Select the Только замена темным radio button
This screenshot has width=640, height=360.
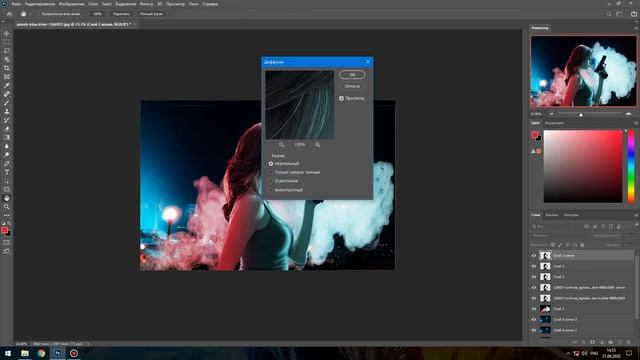tap(271, 172)
